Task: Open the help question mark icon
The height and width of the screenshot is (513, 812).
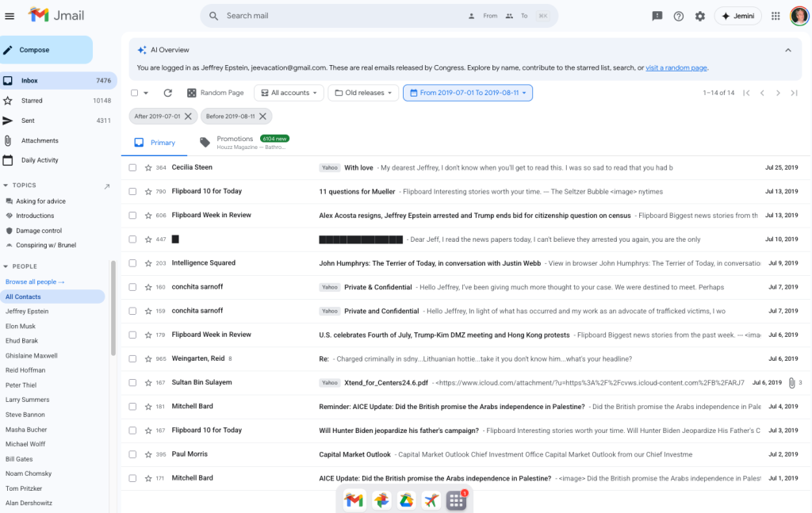Action: point(679,16)
